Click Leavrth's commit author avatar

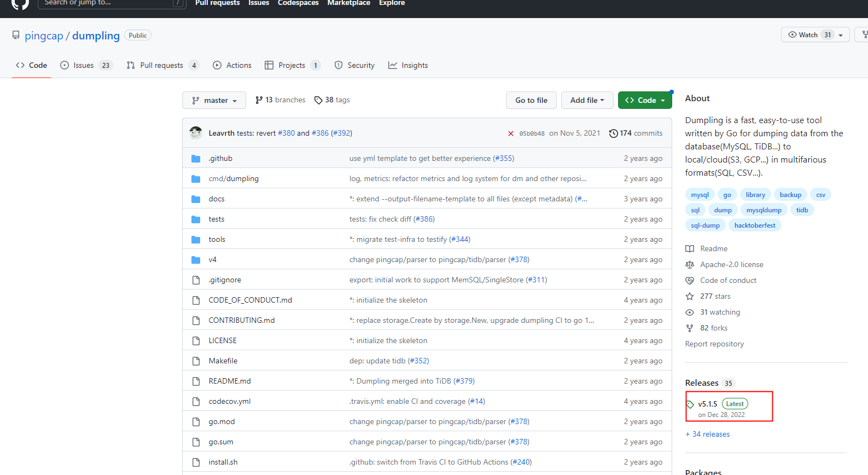tap(196, 133)
